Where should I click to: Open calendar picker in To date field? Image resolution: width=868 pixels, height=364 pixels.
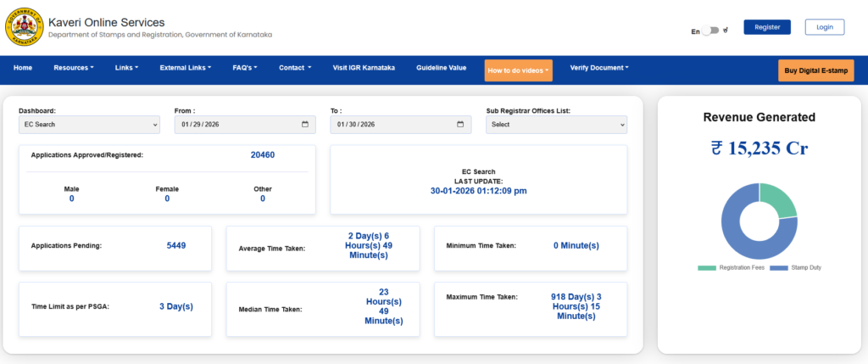click(461, 125)
